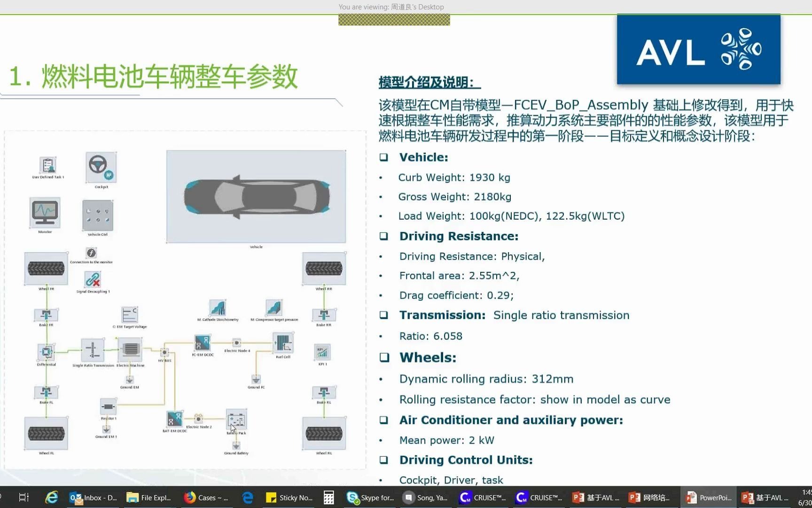
Task: Click the Gross Weight: 2180kg line
Action: pyautogui.click(x=454, y=197)
